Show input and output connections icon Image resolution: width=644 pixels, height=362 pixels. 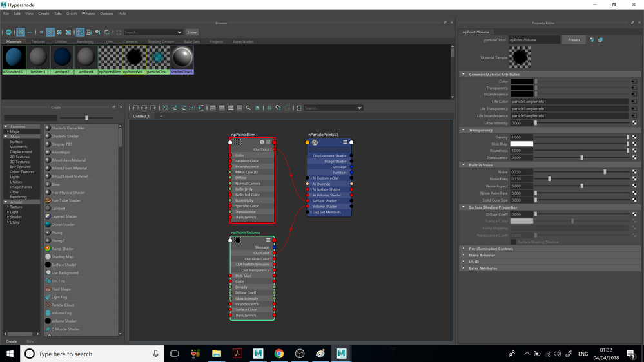click(x=144, y=108)
